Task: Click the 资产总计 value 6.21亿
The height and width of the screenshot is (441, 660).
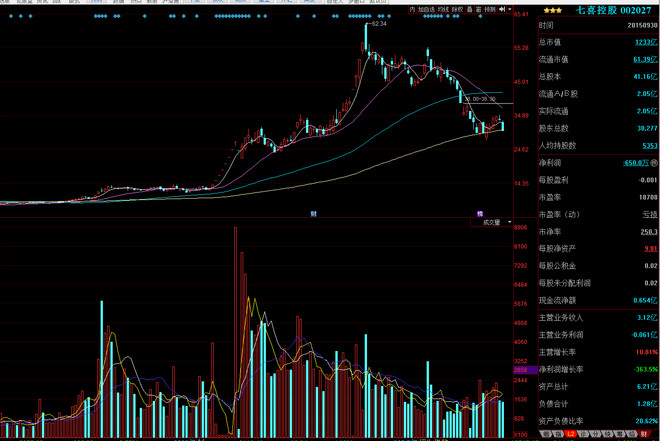Action: tap(647, 387)
